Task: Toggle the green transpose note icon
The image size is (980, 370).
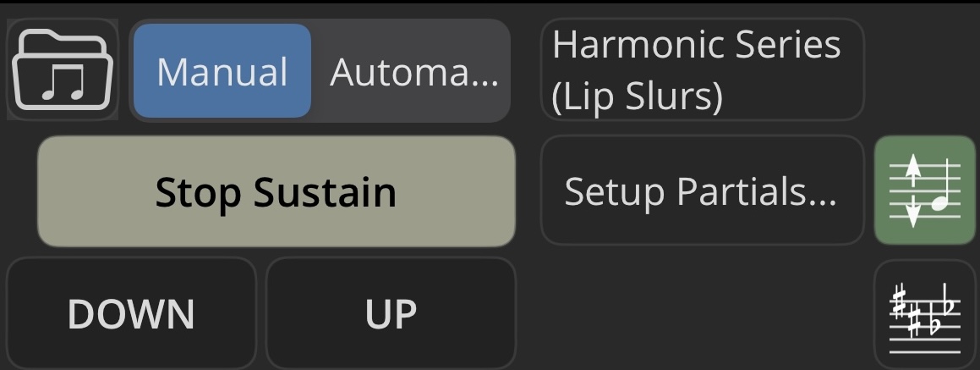Action: click(x=924, y=190)
